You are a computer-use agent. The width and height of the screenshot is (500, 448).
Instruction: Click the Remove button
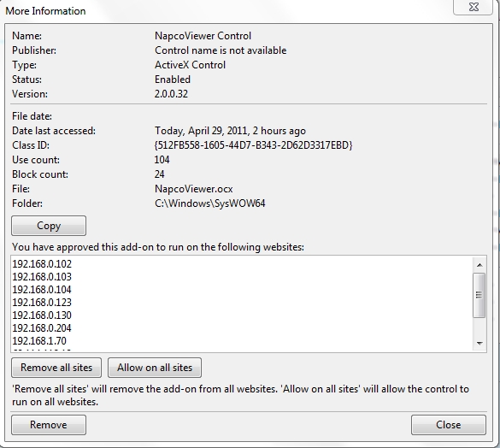(x=49, y=425)
